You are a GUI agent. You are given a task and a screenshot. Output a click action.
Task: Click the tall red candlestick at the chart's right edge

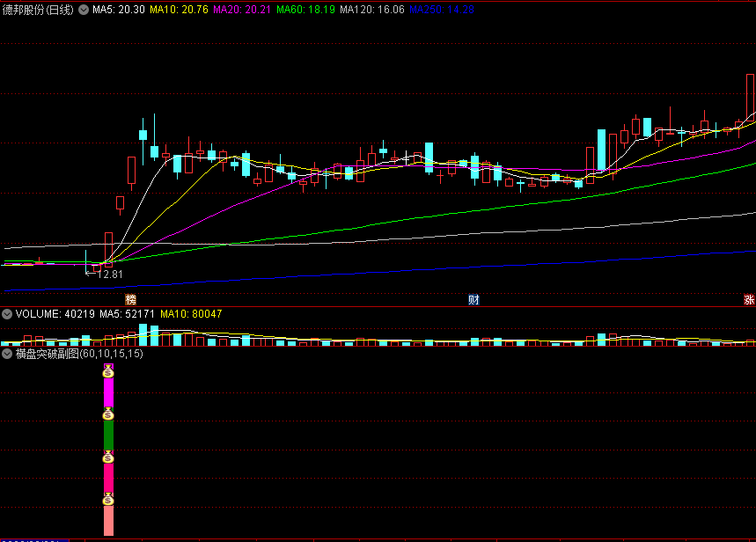tap(750, 98)
